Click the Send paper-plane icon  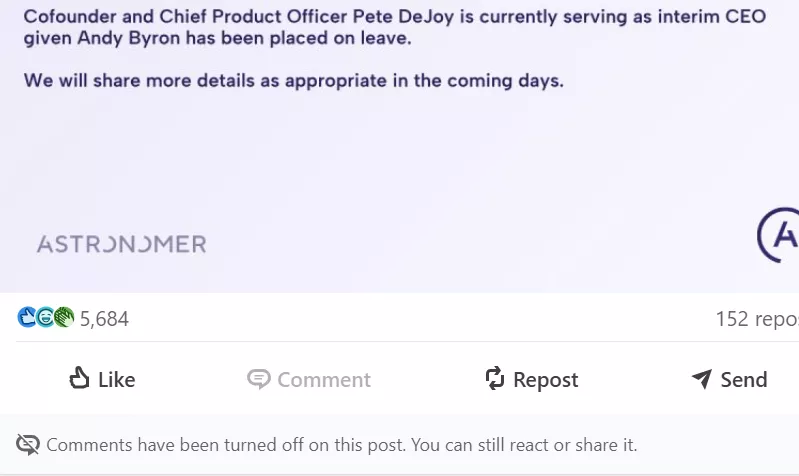tap(702, 379)
